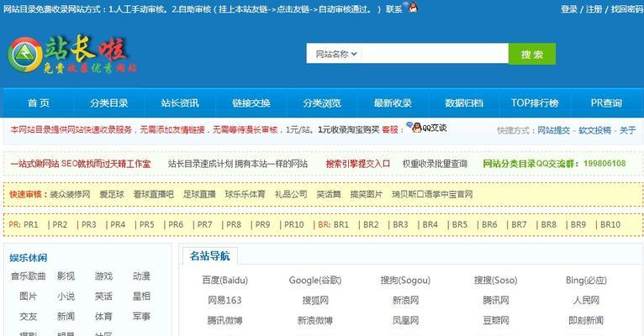Viewport: 644px width, 336px height.
Task: Click the 网站分类目录QQ交流群 link
Action: 555,164
